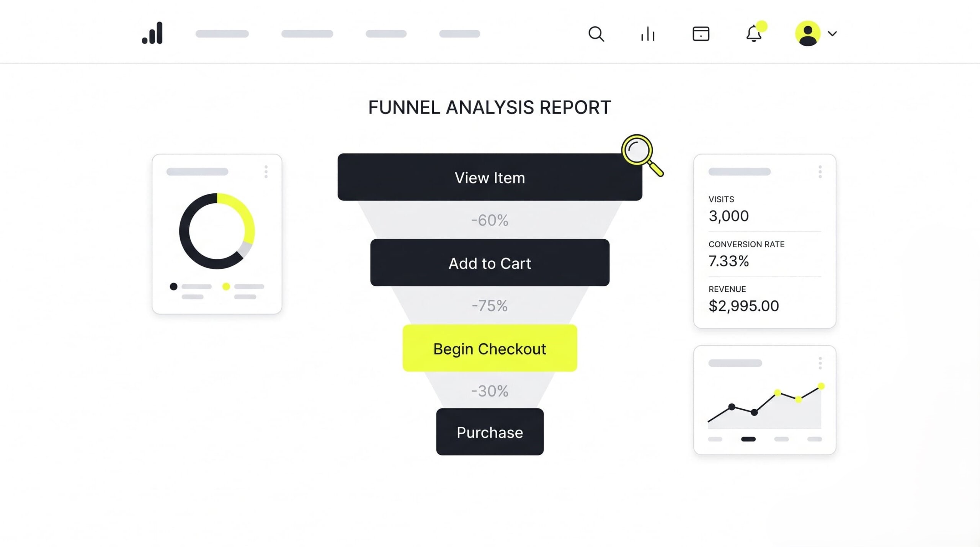
Task: Click the yellow magnifying glass on funnel
Action: 642,155
